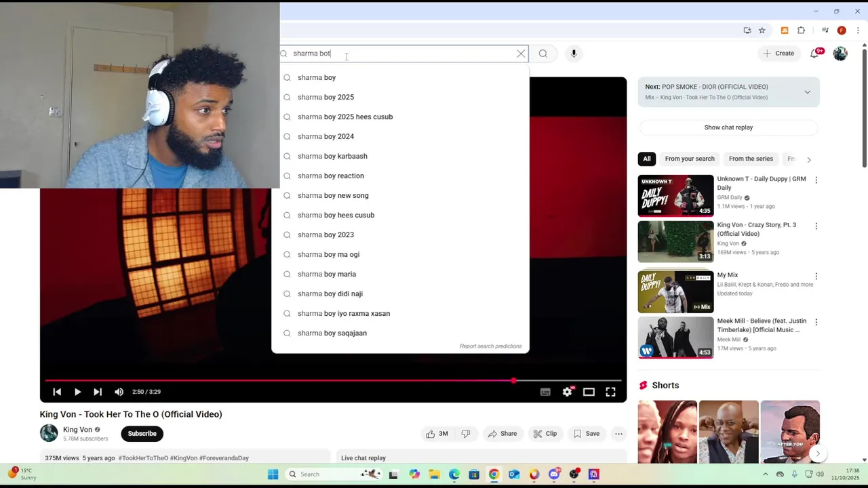Mute the video volume speaker icon

point(119,392)
